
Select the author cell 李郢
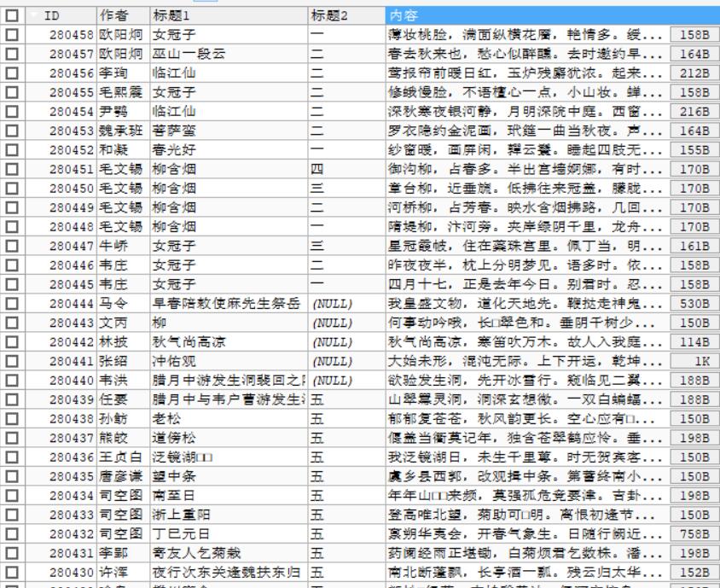click(x=123, y=554)
